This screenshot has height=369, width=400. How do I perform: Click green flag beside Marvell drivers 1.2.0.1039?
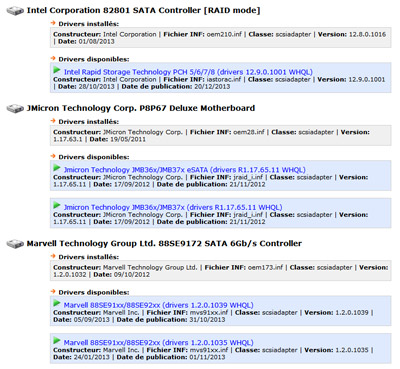[x=57, y=303]
